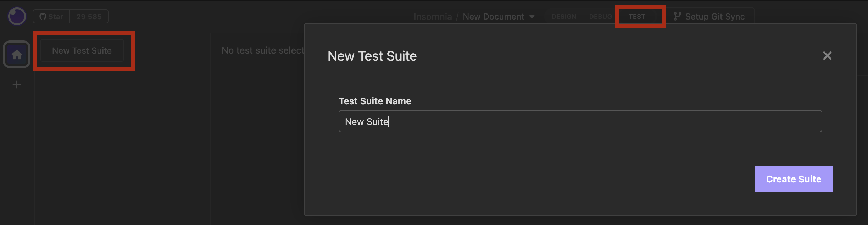Click the New Test Suite dialog title
Screen dimensions: 868x225
click(x=372, y=56)
